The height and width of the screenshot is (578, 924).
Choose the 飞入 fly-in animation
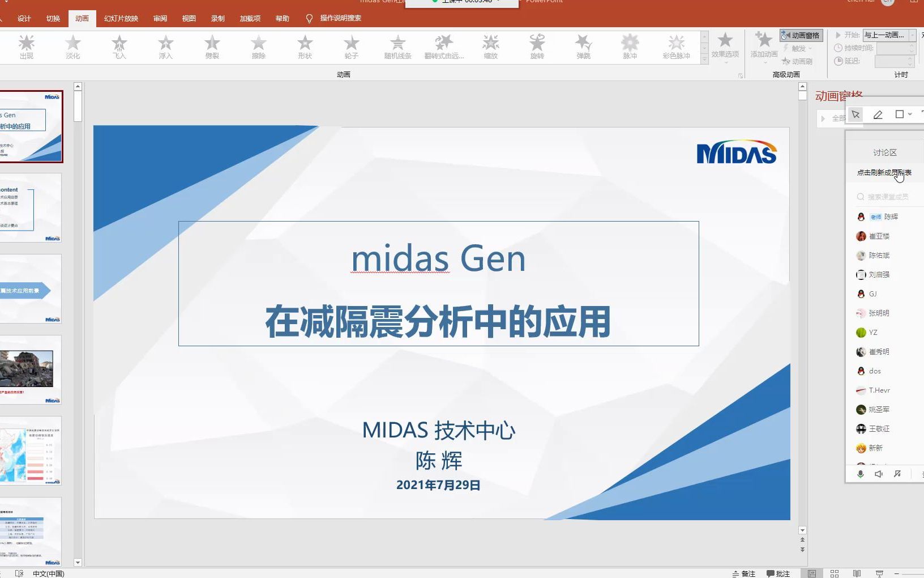pyautogui.click(x=119, y=46)
